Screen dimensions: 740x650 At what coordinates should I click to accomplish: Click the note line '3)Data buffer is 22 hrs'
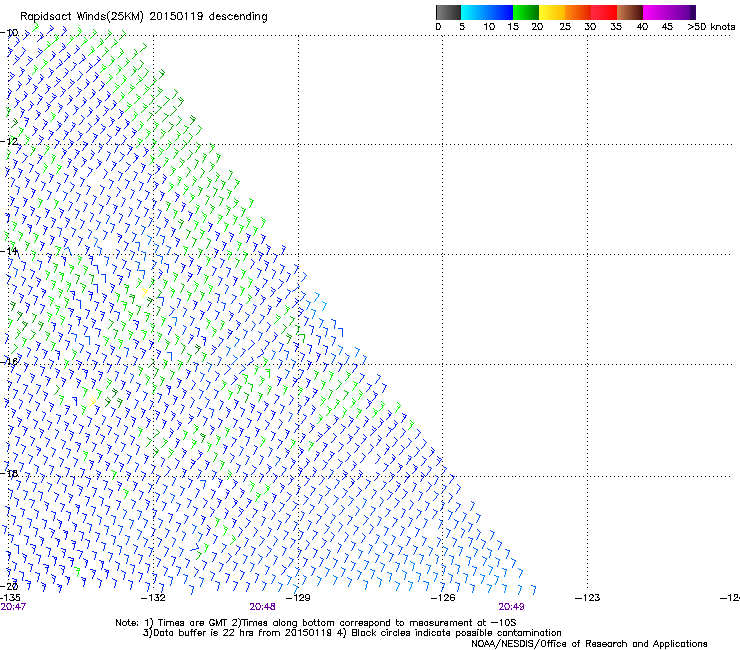352,633
